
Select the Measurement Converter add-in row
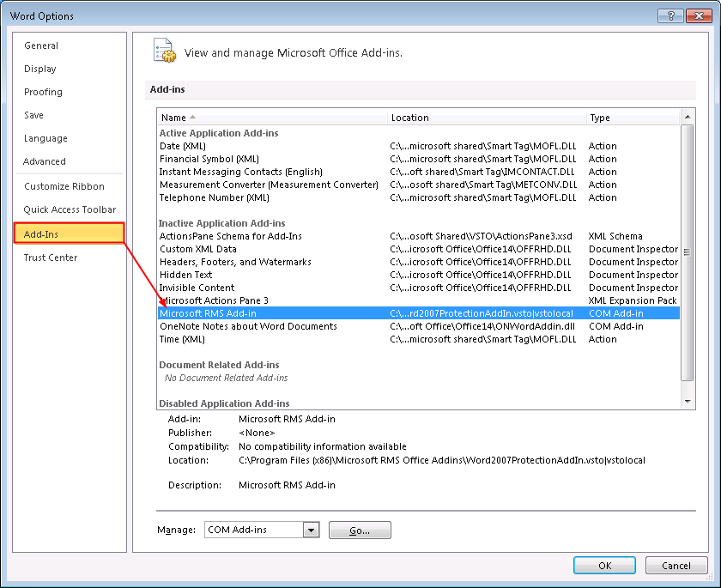click(x=419, y=185)
